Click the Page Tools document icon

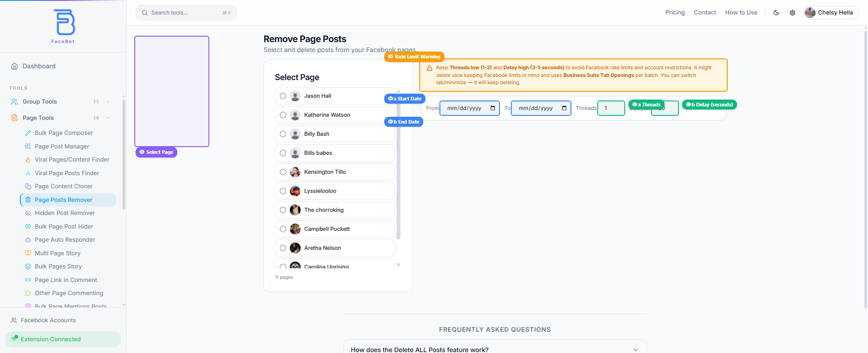pyautogui.click(x=14, y=118)
